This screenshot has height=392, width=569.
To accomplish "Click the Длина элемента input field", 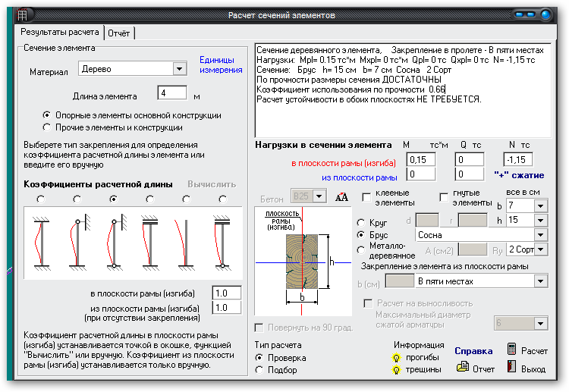I will 172,93.
